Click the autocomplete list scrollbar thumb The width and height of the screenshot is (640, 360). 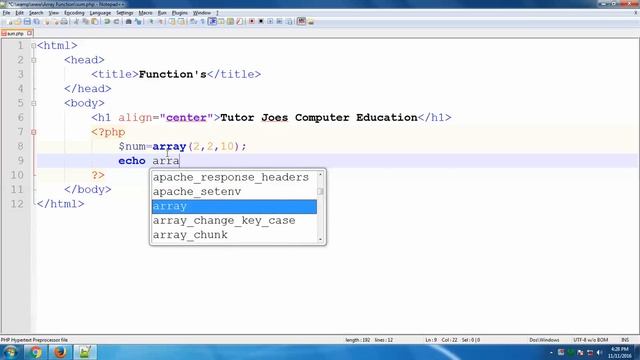point(320,191)
